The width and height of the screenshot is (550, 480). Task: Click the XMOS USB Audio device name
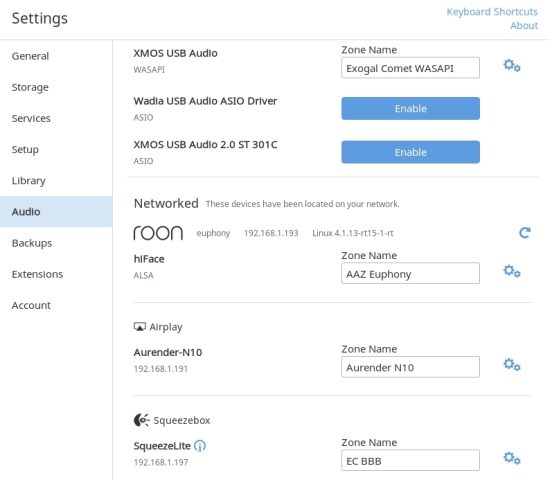175,53
